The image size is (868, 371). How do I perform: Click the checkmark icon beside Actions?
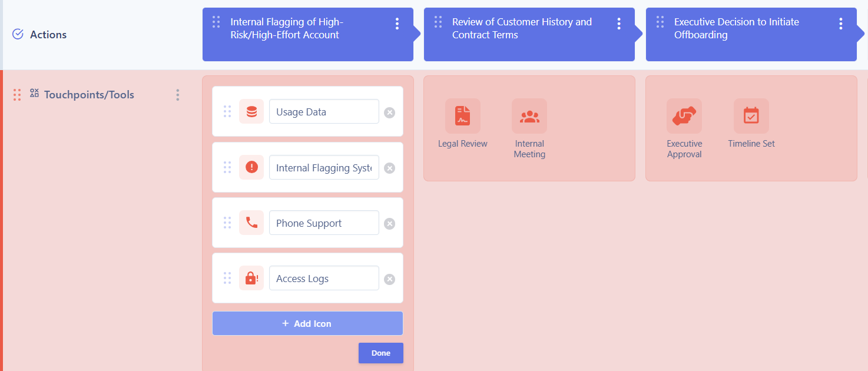tap(17, 34)
